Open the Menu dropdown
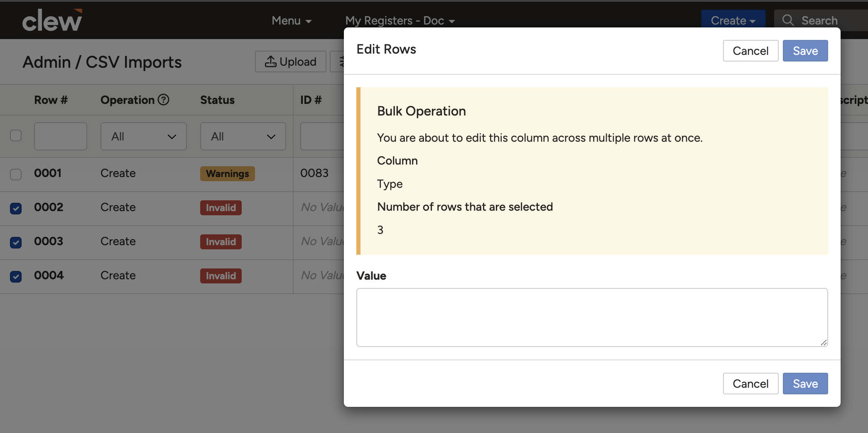 pyautogui.click(x=292, y=20)
